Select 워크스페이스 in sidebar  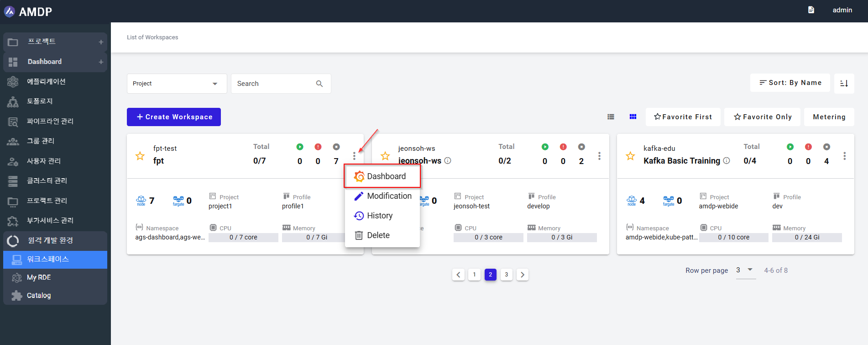click(x=55, y=259)
